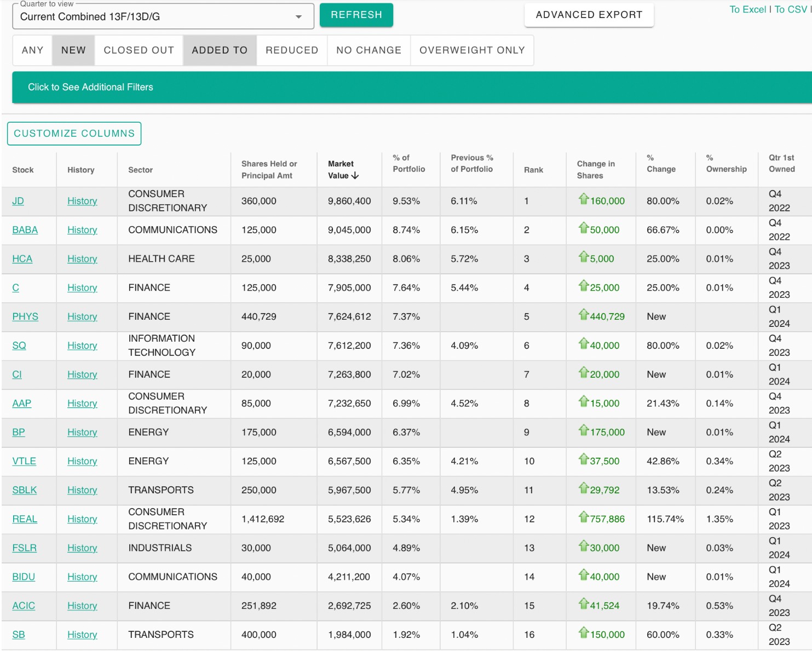Image resolution: width=812 pixels, height=651 pixels.
Task: Click the sort arrow on Market Value column
Action: coord(355,176)
